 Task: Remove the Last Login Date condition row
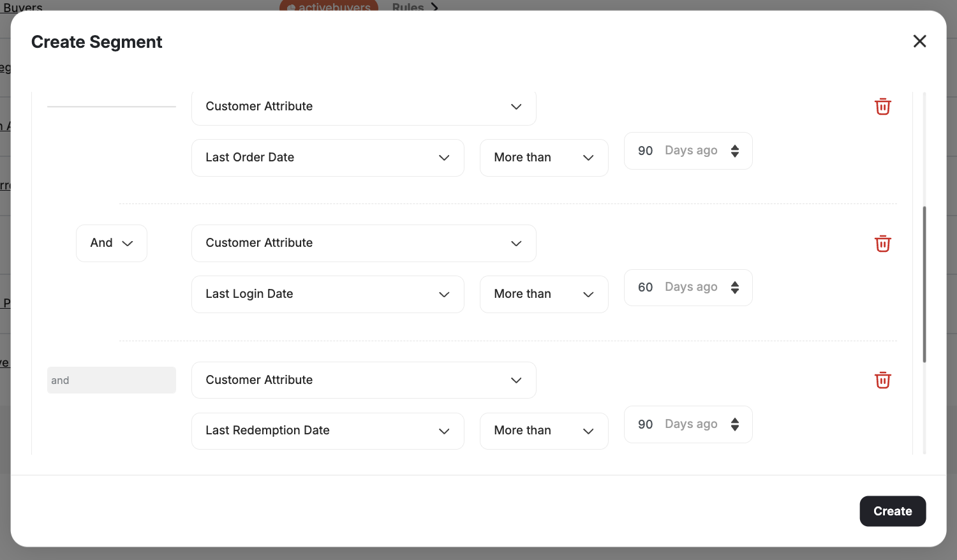(x=882, y=243)
